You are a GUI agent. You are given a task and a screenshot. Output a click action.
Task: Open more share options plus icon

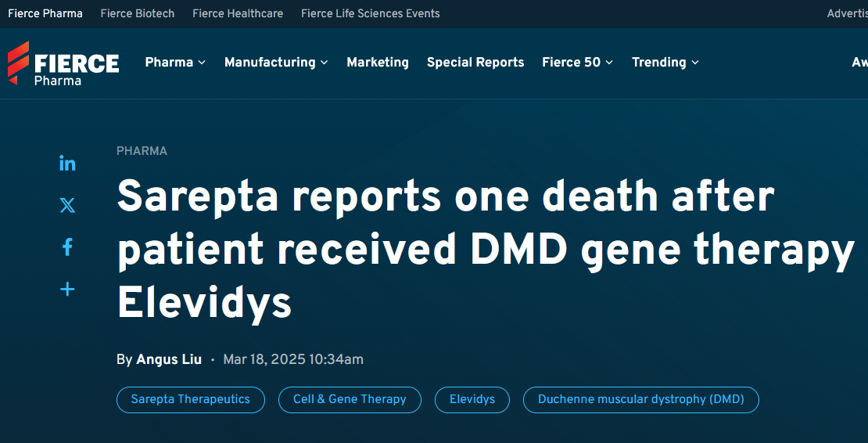pyautogui.click(x=67, y=289)
